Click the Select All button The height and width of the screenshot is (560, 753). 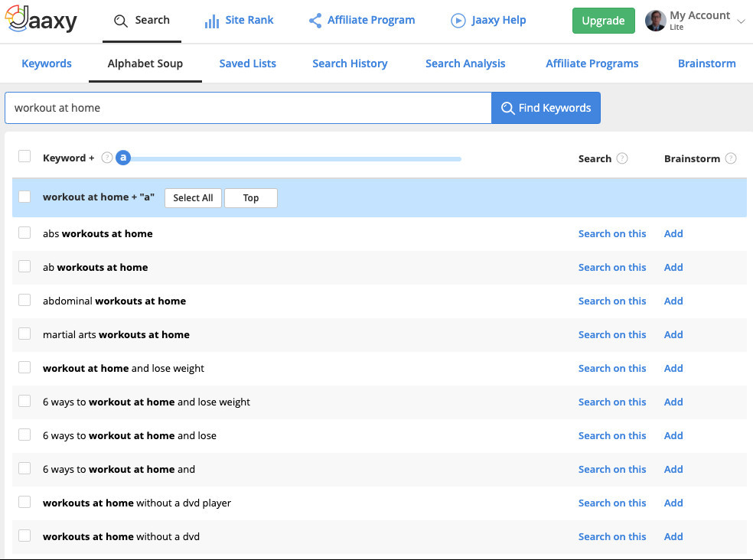tap(193, 198)
